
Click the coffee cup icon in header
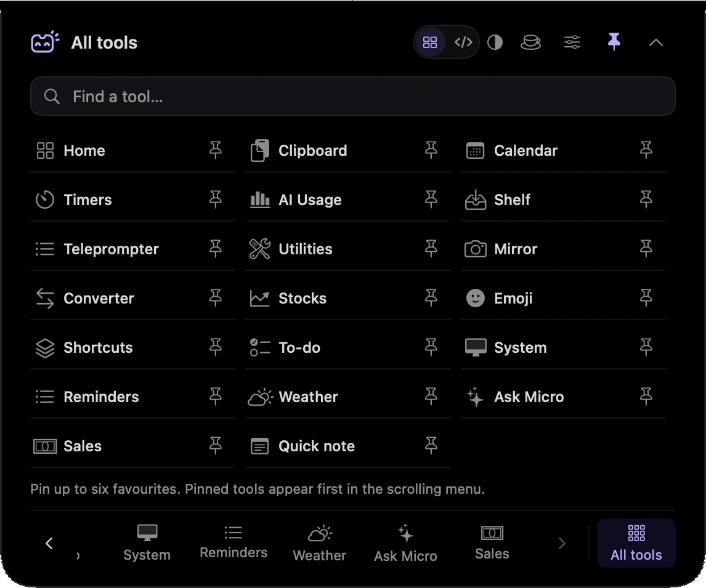(x=531, y=42)
